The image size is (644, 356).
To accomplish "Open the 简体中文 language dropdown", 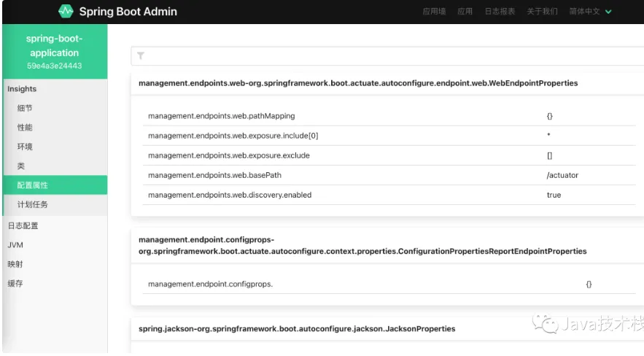I will 590,12.
